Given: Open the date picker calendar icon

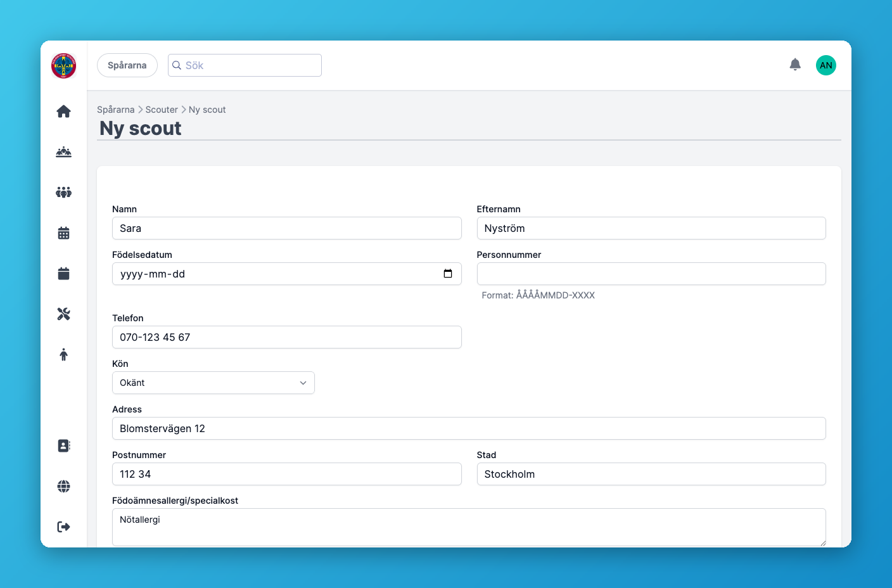Looking at the screenshot, I should click(x=448, y=274).
